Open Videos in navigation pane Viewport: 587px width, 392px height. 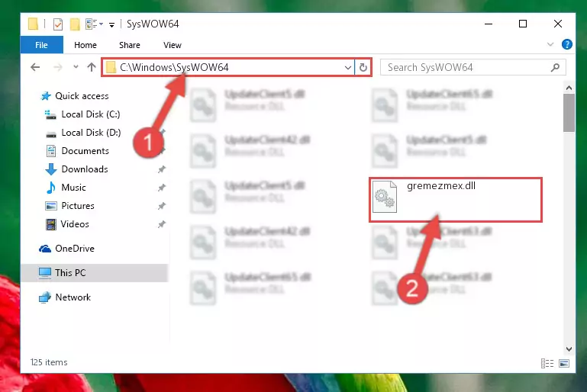(75, 224)
